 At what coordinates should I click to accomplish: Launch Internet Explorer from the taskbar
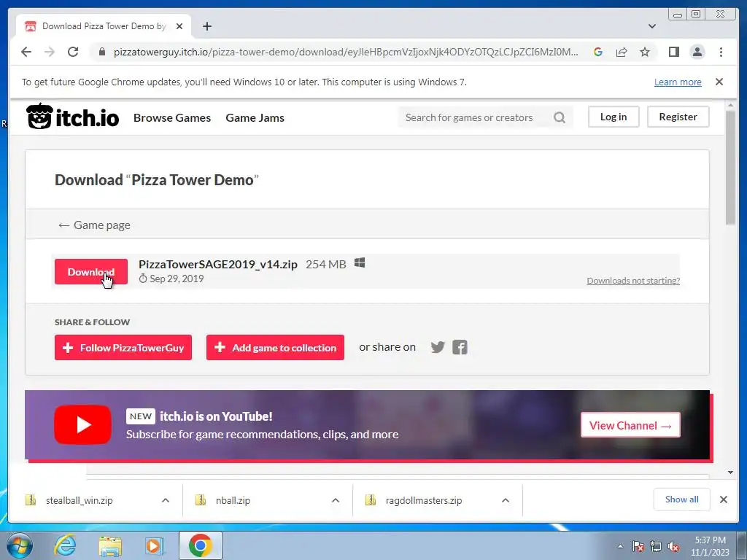(x=65, y=545)
